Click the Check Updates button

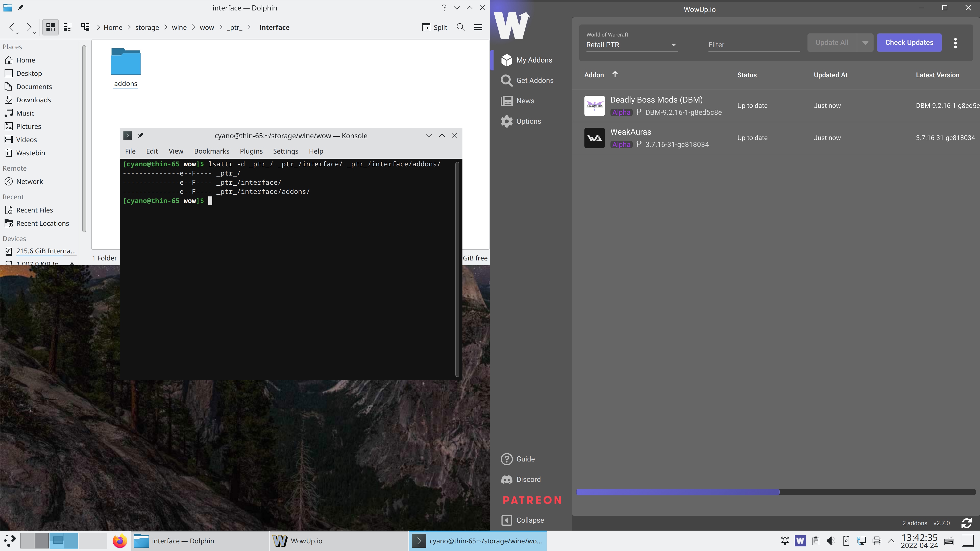(909, 43)
